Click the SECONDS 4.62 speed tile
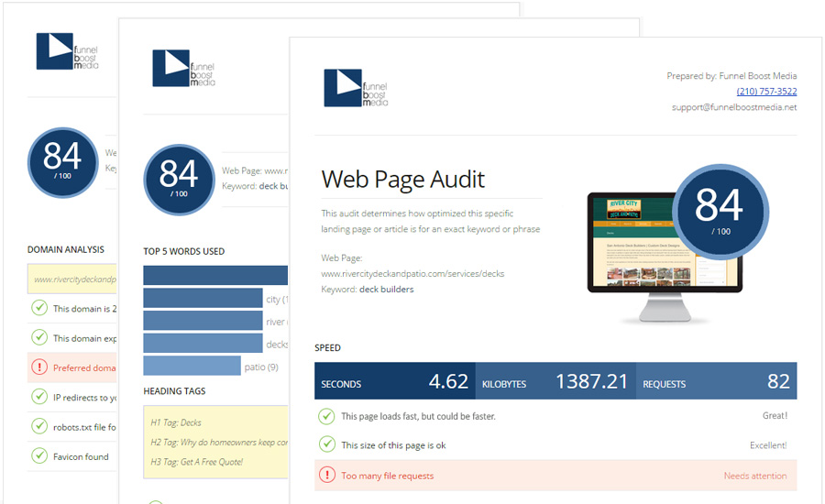This screenshot has width=825, height=504. [x=394, y=381]
